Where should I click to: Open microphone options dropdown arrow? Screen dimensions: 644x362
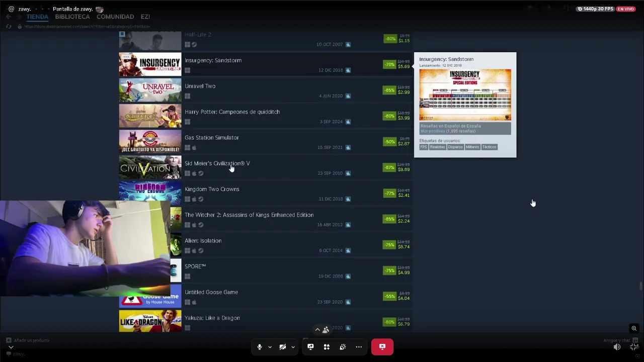pyautogui.click(x=270, y=347)
